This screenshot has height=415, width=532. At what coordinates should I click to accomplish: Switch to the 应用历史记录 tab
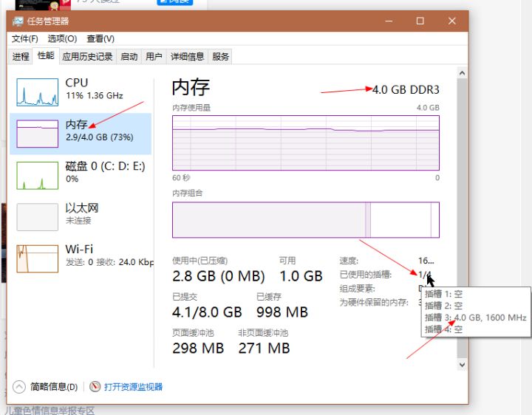(88, 56)
